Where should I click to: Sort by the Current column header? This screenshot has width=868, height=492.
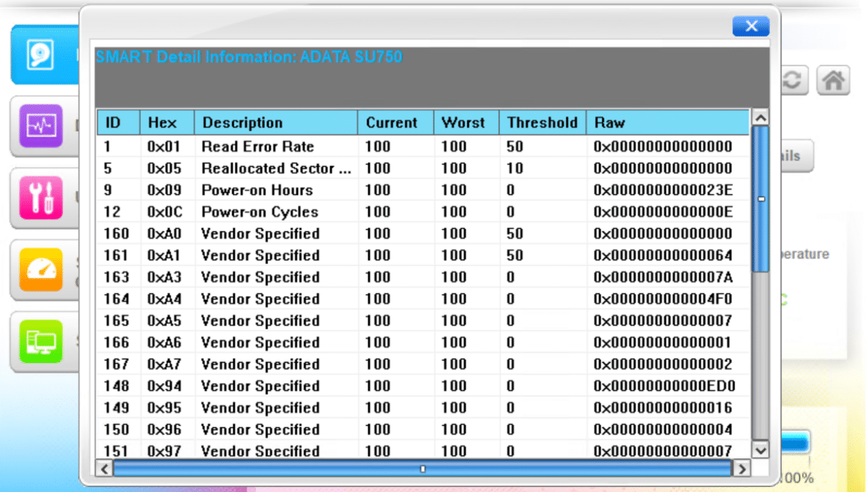tap(396, 122)
